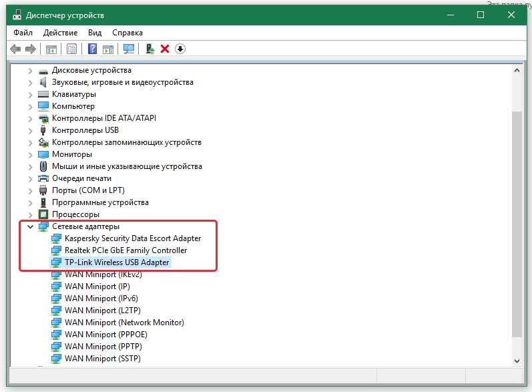Expand the Порты (COM и LPT) node
This screenshot has width=532, height=392.
31,191
